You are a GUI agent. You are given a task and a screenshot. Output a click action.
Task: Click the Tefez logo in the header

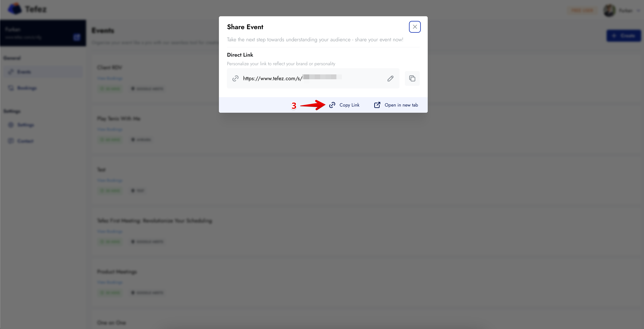tap(27, 9)
